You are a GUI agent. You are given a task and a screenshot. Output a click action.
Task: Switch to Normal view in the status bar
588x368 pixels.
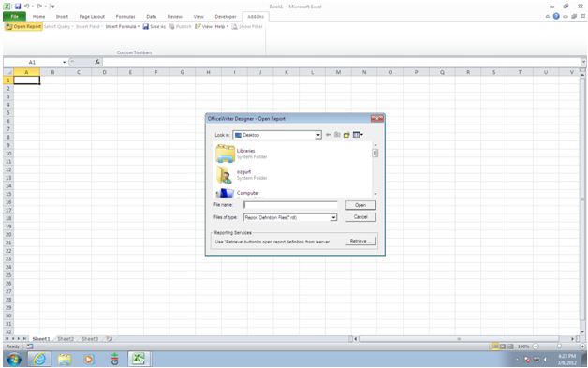pos(494,346)
